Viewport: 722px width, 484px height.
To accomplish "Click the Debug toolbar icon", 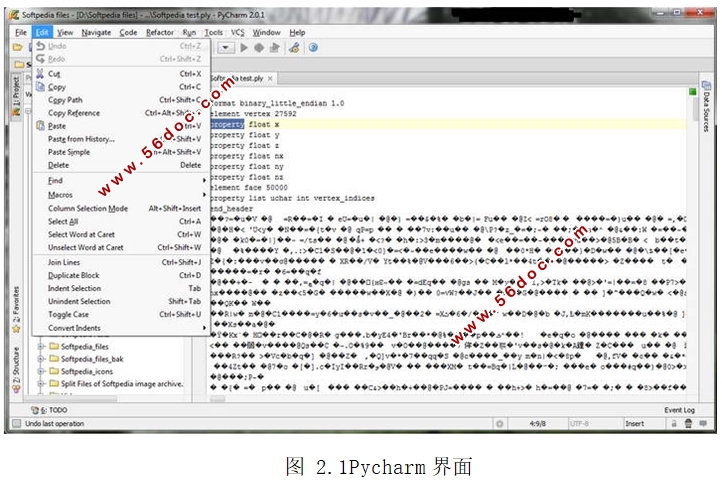I will [259, 47].
